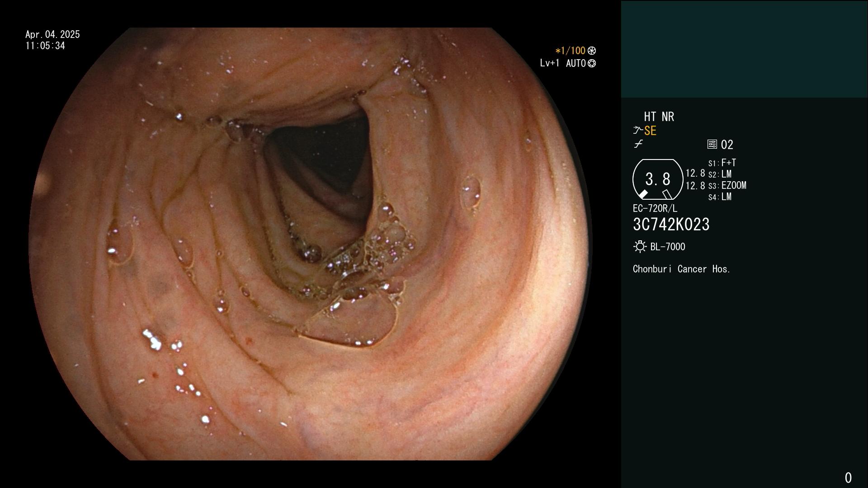Click the light source label BL-7000
Screen dimensions: 868x488
click(668, 247)
